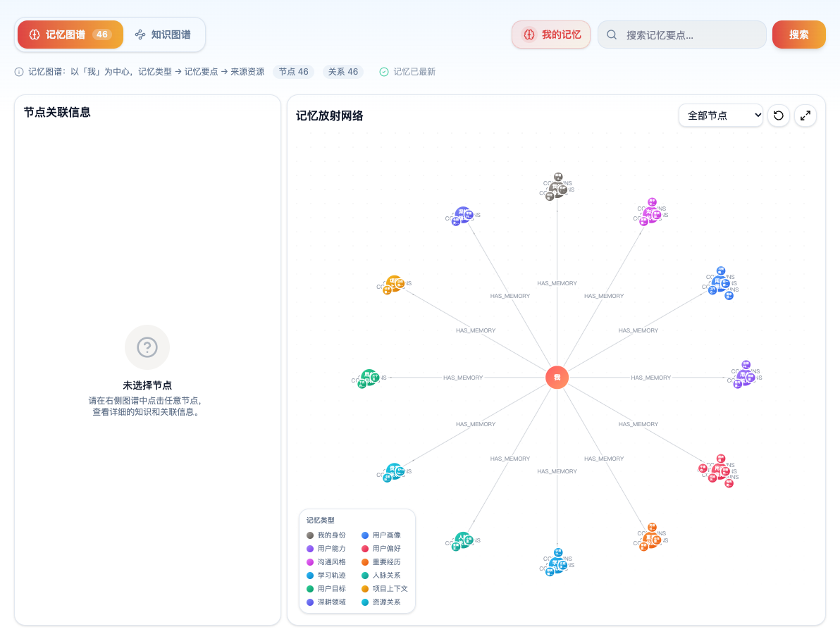Screen dimensions: 840x634
Task: Focus the 搜索记忆要点 search field
Action: coord(682,35)
